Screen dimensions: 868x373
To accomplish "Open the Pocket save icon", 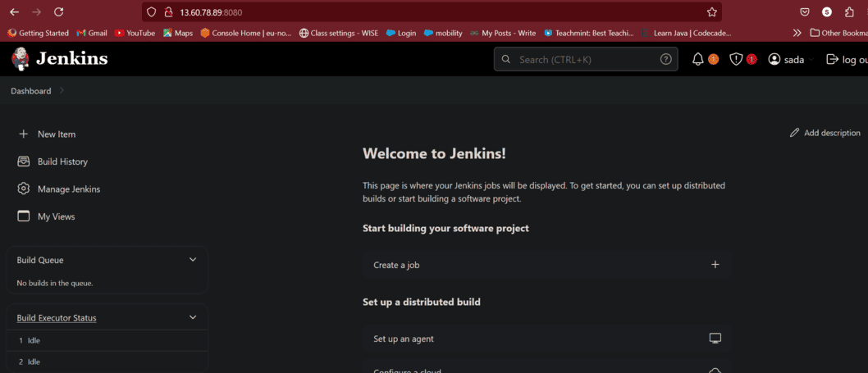I will pyautogui.click(x=805, y=12).
